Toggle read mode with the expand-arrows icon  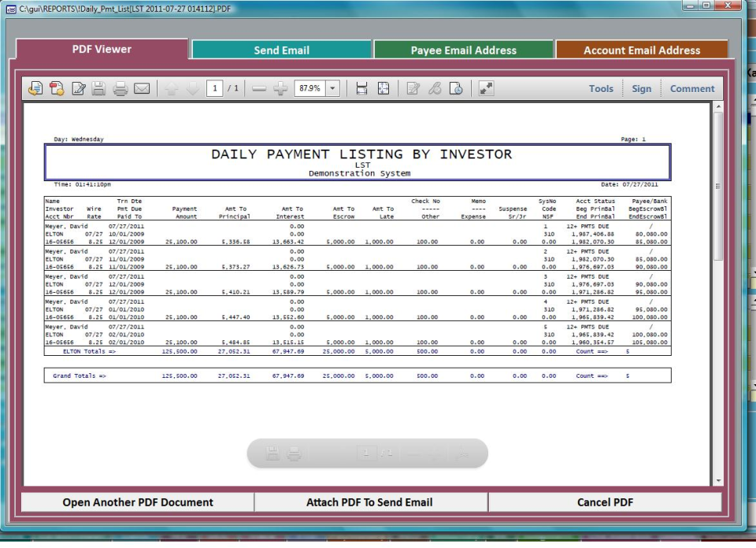(x=486, y=89)
